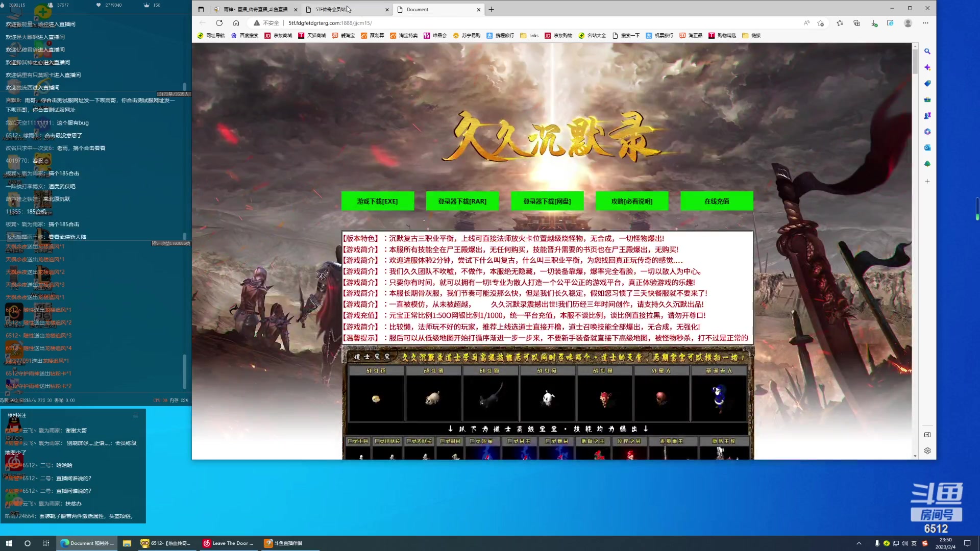Open the browser profile account menu
Screen dimensions: 980x551
pyautogui.click(x=908, y=23)
